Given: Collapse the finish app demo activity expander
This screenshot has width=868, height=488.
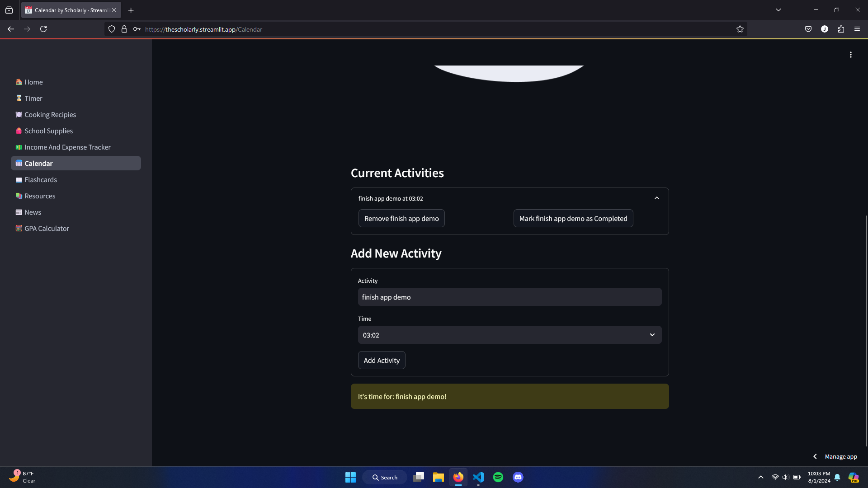Looking at the screenshot, I should click(657, 198).
